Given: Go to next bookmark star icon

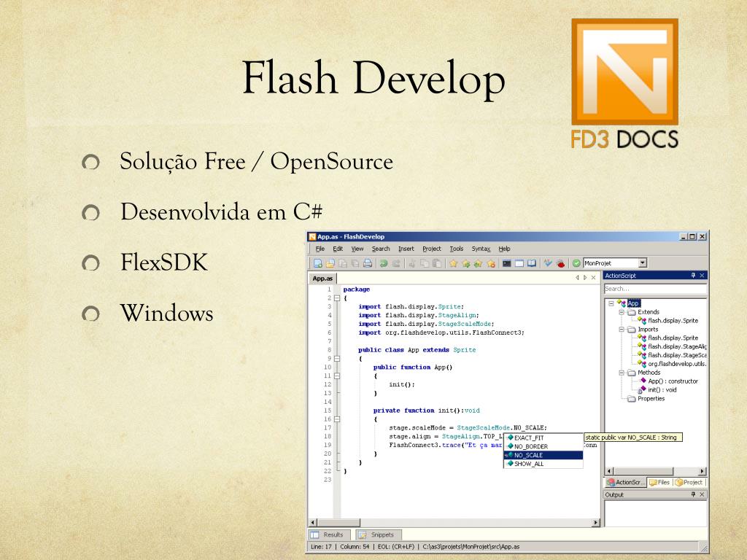Looking at the screenshot, I should pyautogui.click(x=466, y=263).
